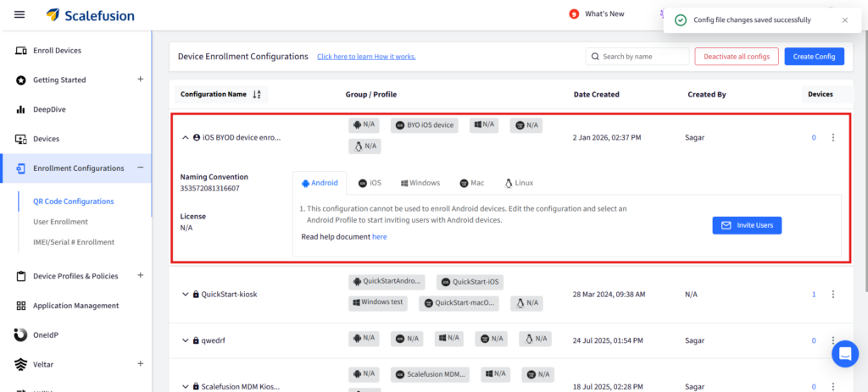Open three-dot menu for iOS BYOD config
This screenshot has height=392, width=868.
[832, 137]
